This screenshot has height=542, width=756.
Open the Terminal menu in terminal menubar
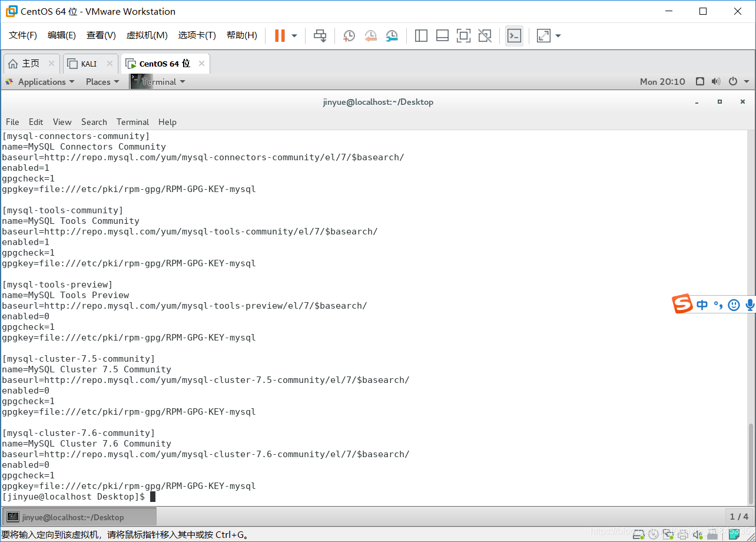coord(132,122)
